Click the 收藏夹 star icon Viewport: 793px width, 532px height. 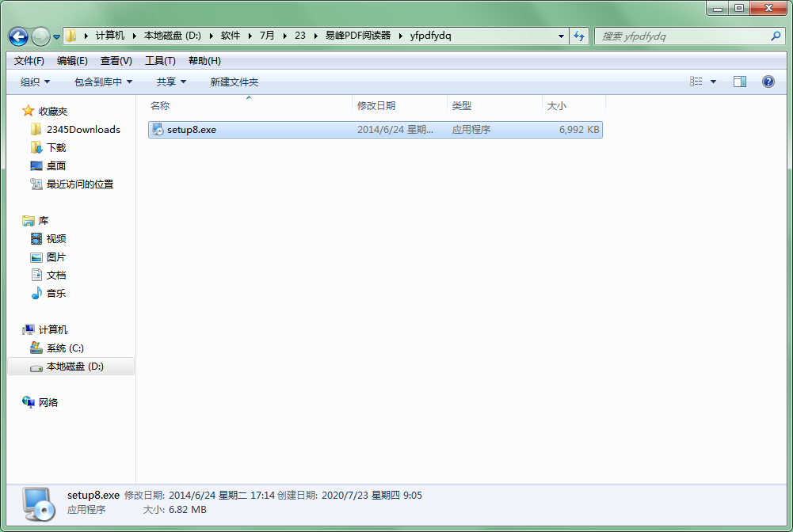pos(29,111)
